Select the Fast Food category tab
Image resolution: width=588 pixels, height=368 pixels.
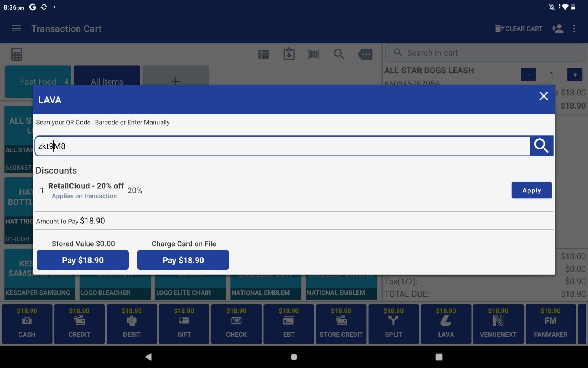click(38, 77)
